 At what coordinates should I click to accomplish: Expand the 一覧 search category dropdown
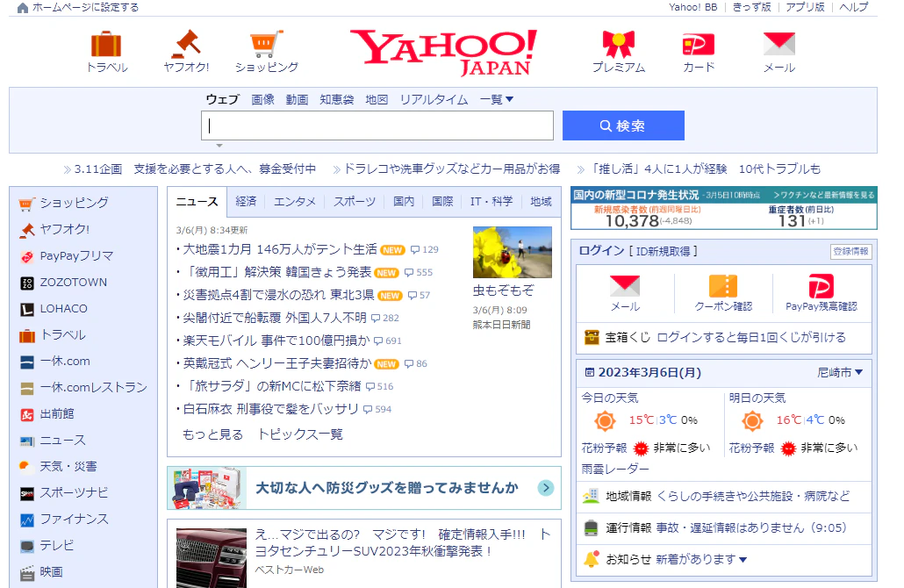click(x=497, y=100)
